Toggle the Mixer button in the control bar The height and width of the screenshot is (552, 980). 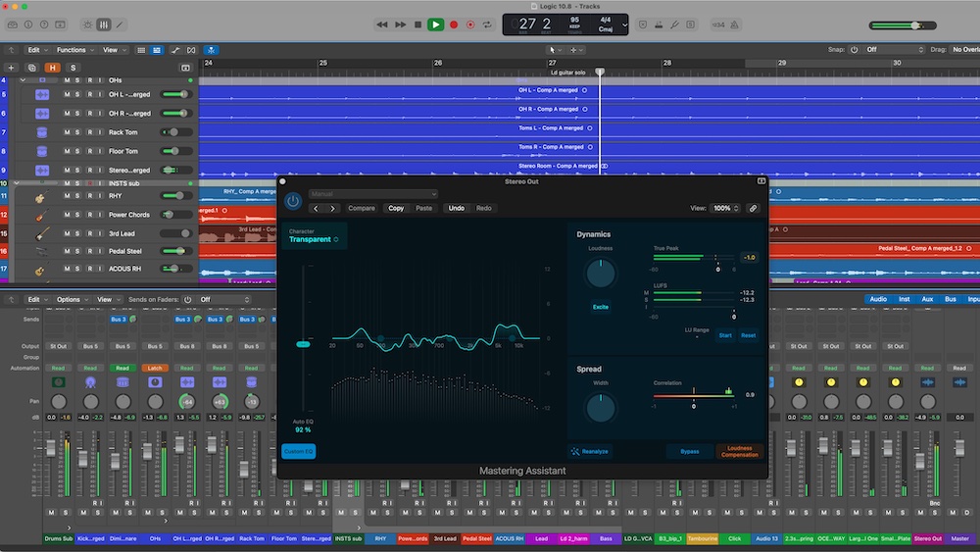pyautogui.click(x=104, y=25)
